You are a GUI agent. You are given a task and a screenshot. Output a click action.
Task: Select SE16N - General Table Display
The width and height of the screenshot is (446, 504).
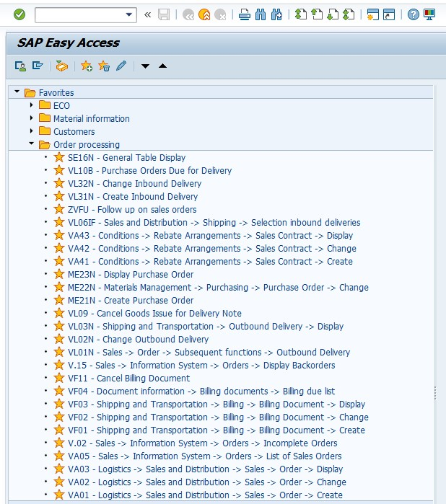click(x=127, y=158)
